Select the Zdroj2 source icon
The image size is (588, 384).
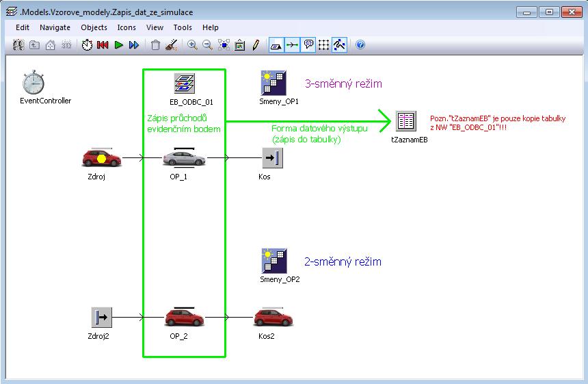click(102, 317)
